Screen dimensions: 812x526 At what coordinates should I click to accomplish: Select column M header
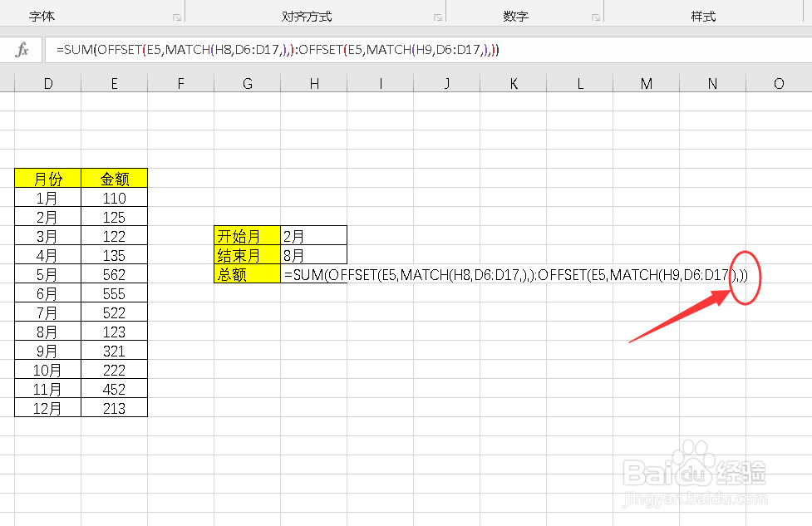coord(647,83)
